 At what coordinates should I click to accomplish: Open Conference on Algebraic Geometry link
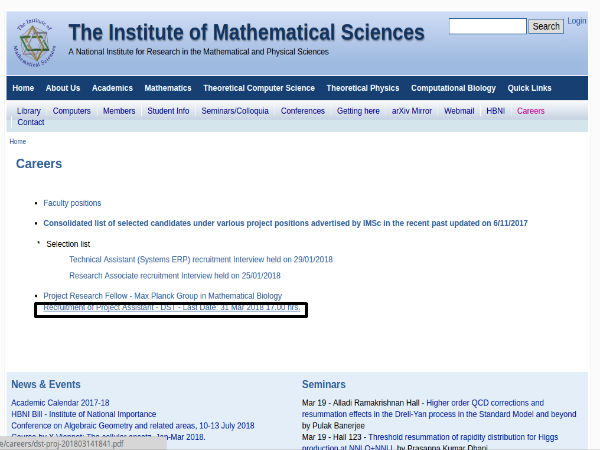coord(133,426)
